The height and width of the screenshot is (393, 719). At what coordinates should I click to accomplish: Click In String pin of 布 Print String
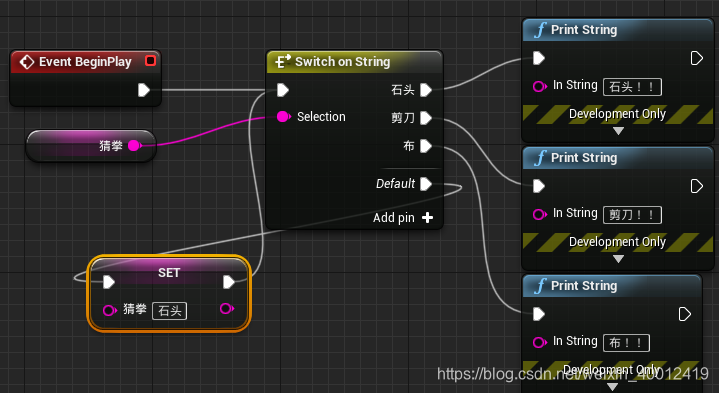(x=540, y=342)
